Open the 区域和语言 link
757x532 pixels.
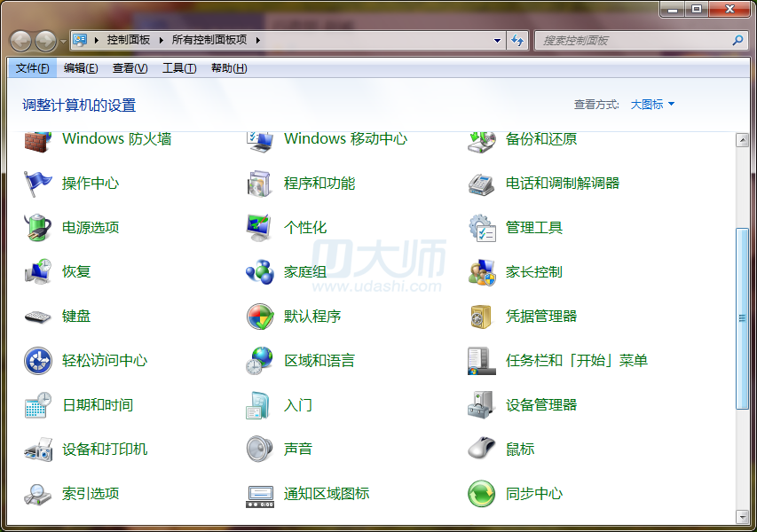(319, 361)
